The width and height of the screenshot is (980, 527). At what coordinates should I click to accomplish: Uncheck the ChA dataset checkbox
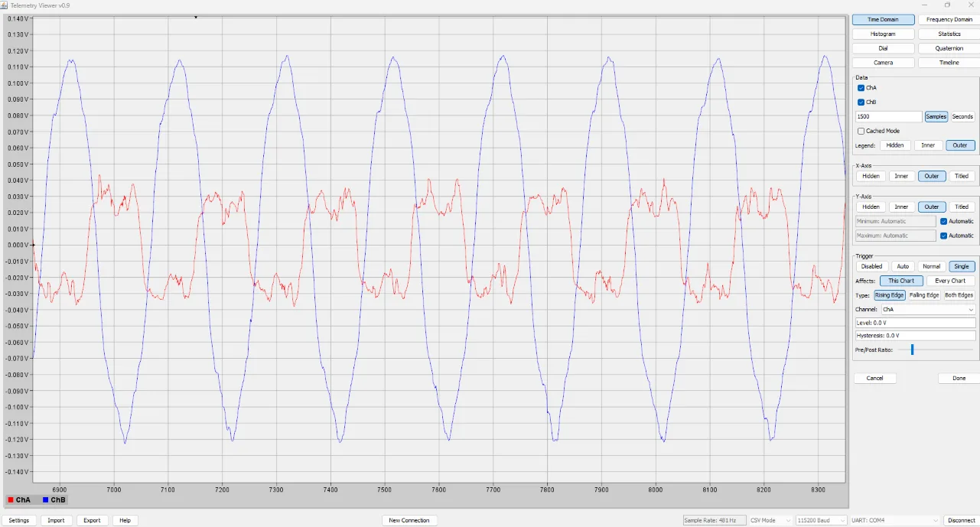click(x=861, y=88)
